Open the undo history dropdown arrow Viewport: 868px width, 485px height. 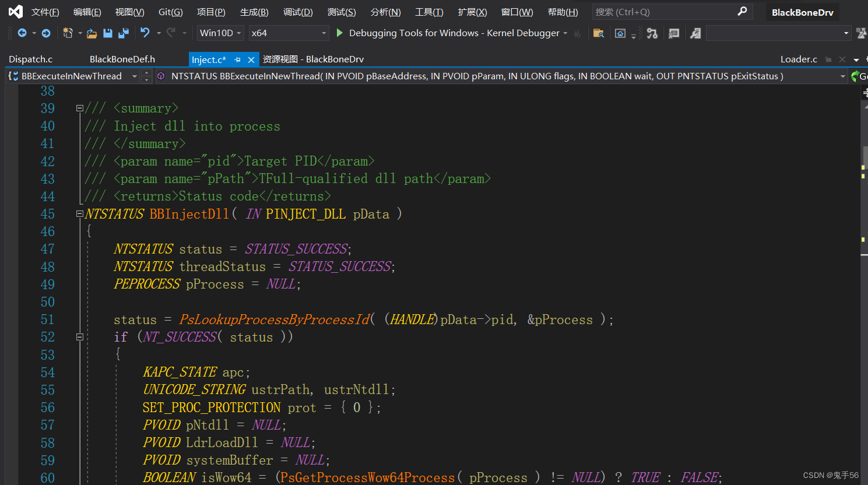(158, 33)
